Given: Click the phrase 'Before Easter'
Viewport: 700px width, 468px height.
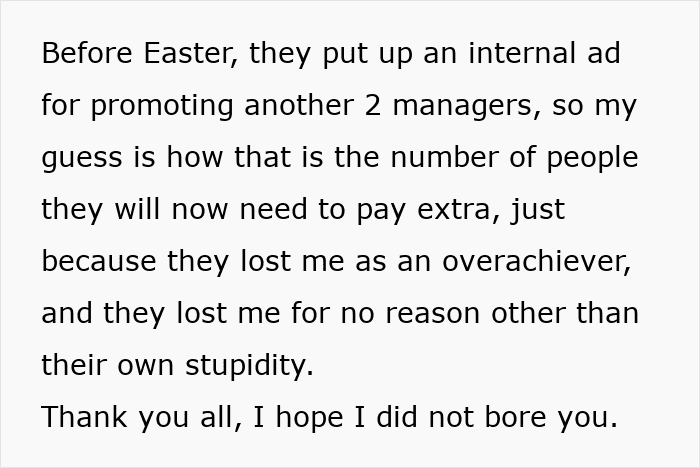Looking at the screenshot, I should click(137, 53).
